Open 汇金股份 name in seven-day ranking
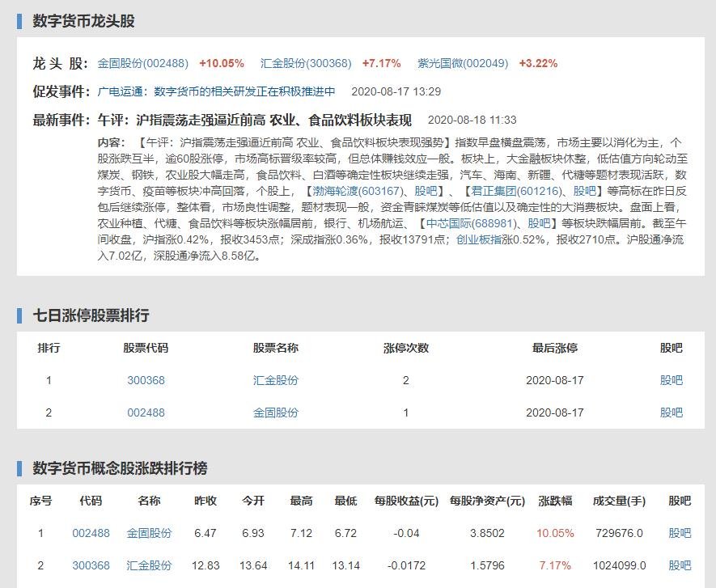Viewport: 716px width, 588px height. click(276, 380)
